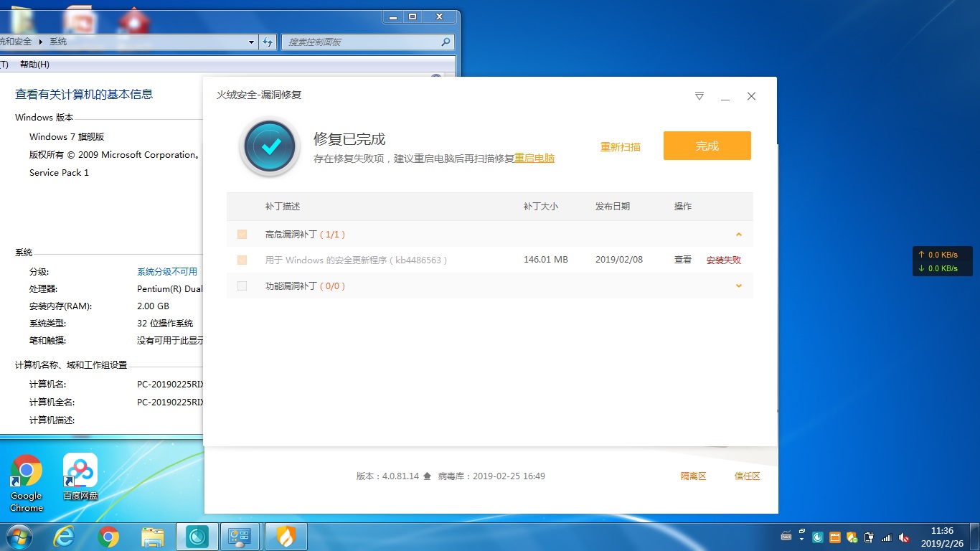The width and height of the screenshot is (980, 551).
Task: Launch Chrome from the taskbar
Action: click(x=108, y=537)
